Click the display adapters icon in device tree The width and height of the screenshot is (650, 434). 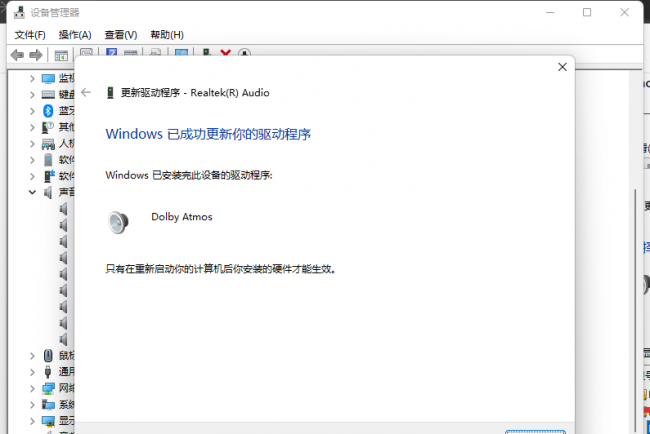point(48,421)
